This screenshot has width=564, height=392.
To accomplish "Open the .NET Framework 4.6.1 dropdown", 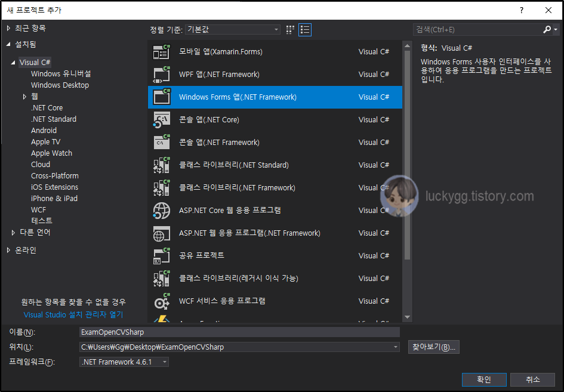I will pos(165,362).
